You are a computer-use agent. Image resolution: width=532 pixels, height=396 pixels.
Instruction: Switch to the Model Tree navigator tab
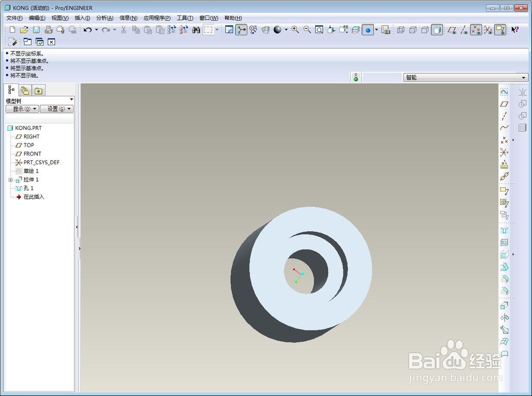(x=12, y=90)
